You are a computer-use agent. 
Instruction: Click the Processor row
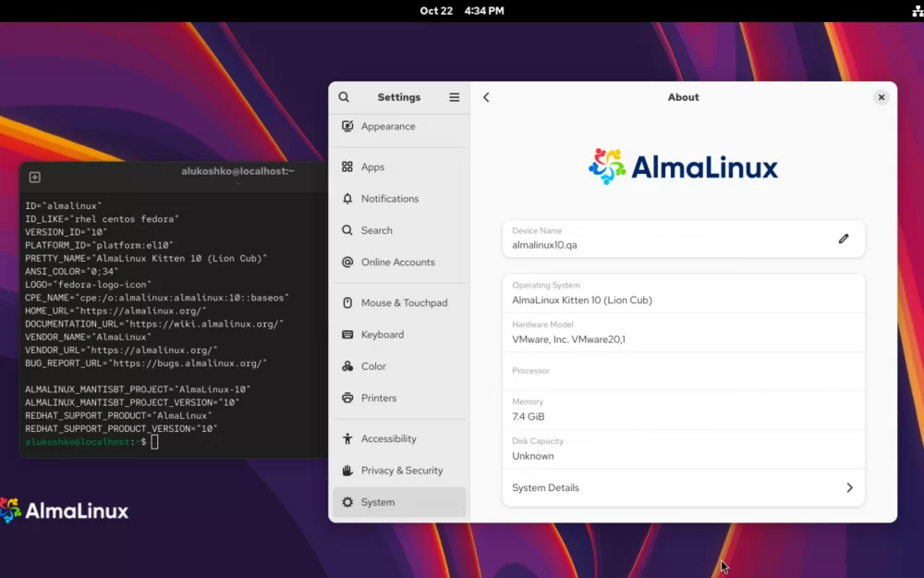tap(683, 371)
